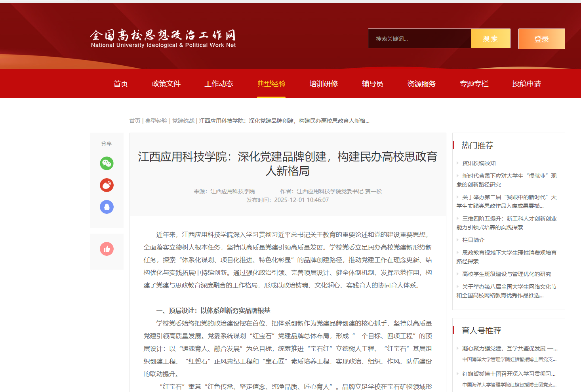Select the 典型经验 navigation tab
The image size is (581, 392).
[x=271, y=84]
